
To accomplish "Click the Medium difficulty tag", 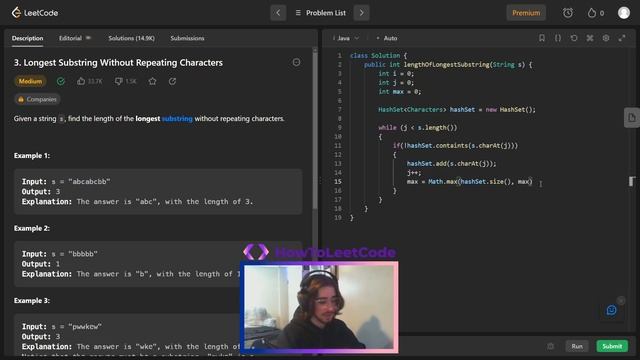I will pos(30,81).
